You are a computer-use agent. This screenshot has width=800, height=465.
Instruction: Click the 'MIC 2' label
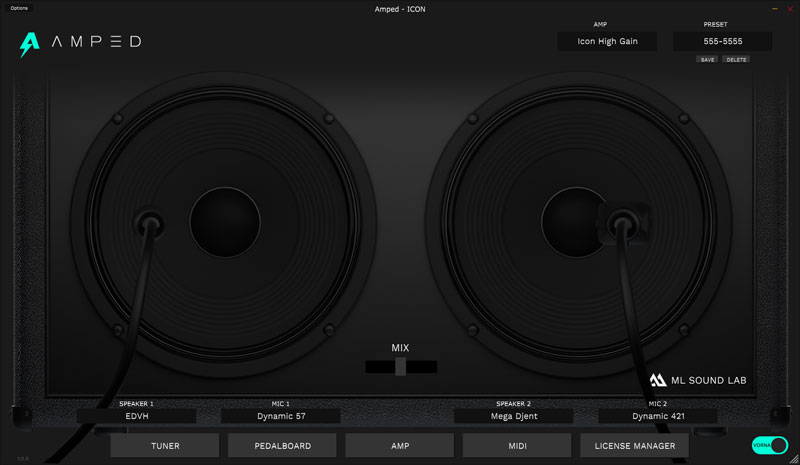pyautogui.click(x=658, y=404)
